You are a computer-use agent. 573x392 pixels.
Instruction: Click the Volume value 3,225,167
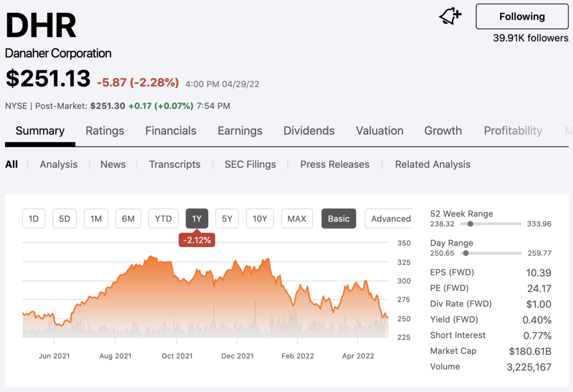pos(529,367)
